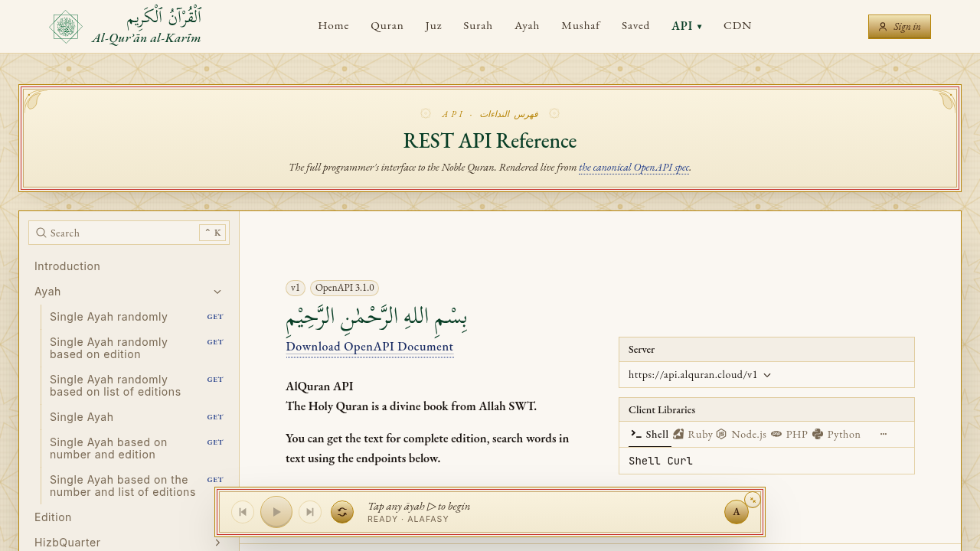Open the API dropdown menu in navbar

click(x=687, y=26)
